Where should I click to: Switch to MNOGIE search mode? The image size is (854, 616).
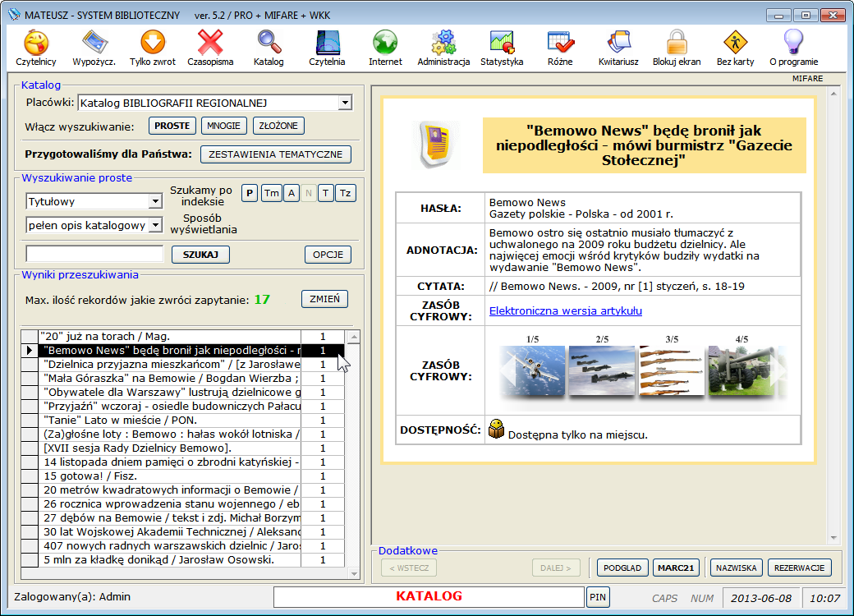(x=223, y=126)
